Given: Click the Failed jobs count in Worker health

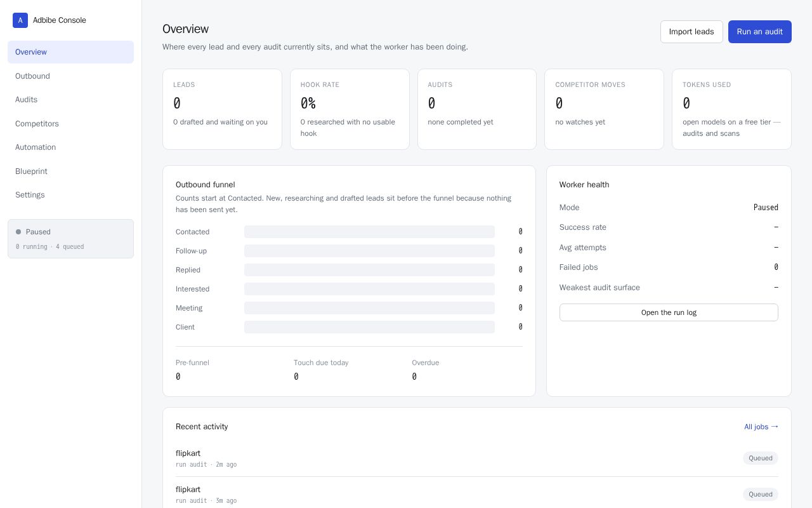Looking at the screenshot, I should pyautogui.click(x=776, y=267).
